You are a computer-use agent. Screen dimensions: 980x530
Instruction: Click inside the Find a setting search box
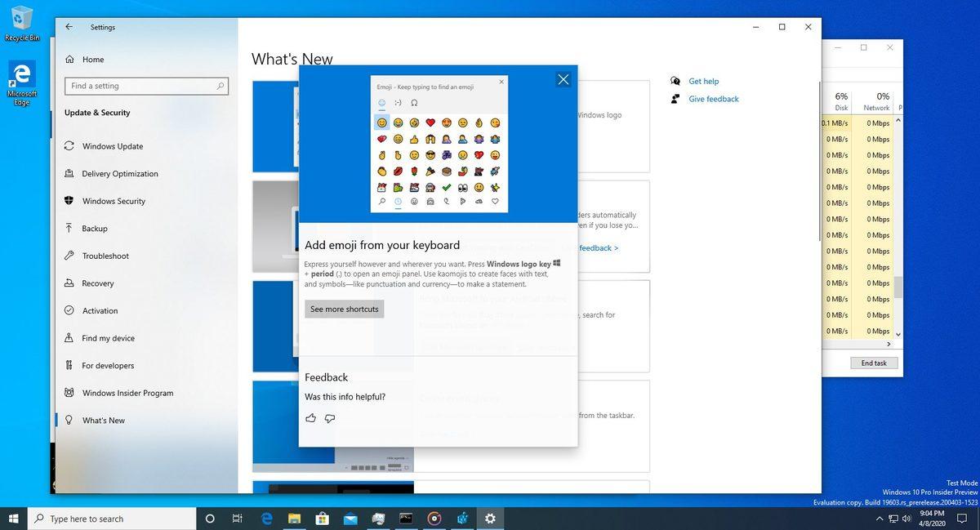(147, 86)
